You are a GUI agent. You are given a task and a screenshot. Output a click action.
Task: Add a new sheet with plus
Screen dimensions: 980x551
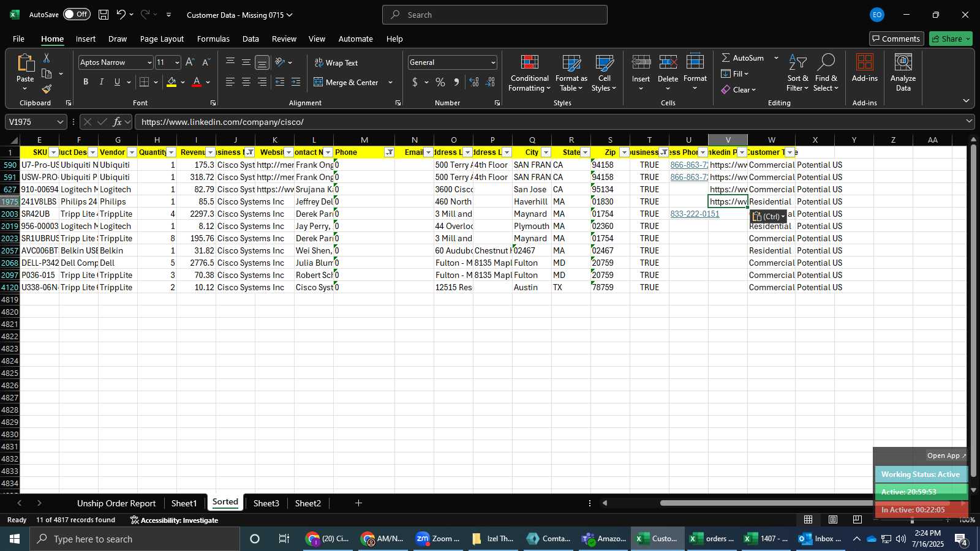click(x=358, y=503)
